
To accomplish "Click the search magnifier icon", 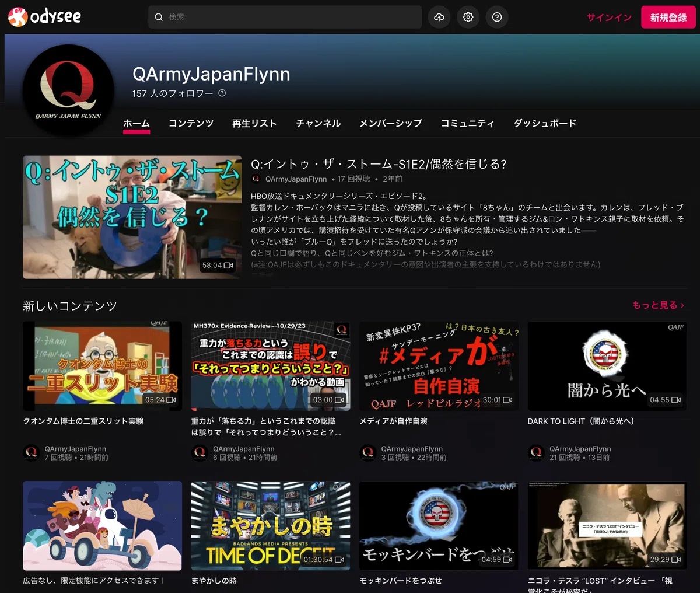I will point(159,18).
